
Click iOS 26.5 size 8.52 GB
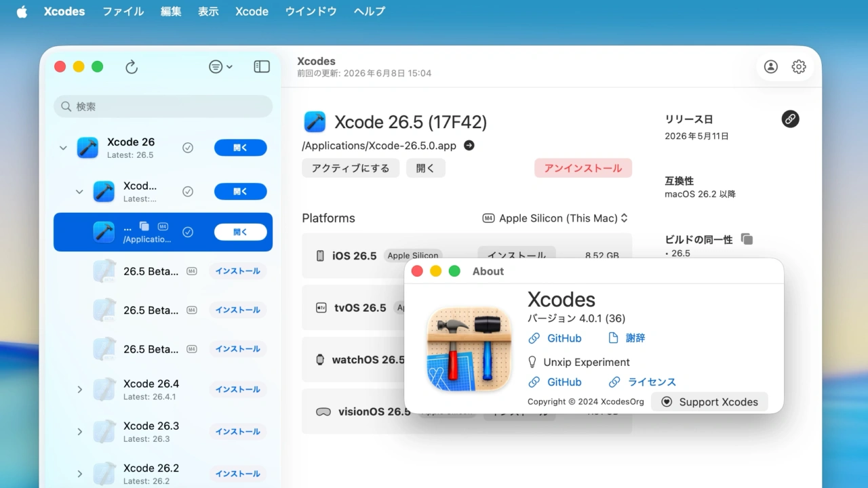tap(602, 256)
